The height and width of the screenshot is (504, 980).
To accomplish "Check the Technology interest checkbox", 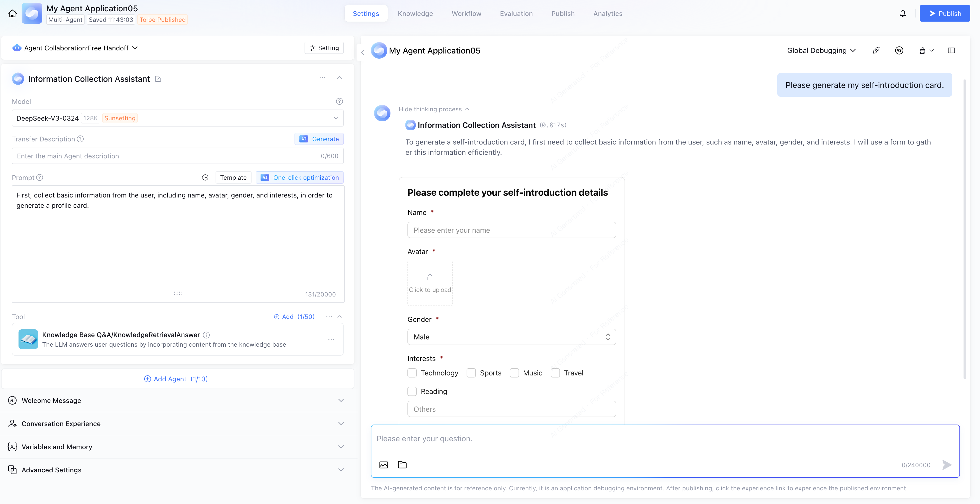I will click(x=412, y=373).
